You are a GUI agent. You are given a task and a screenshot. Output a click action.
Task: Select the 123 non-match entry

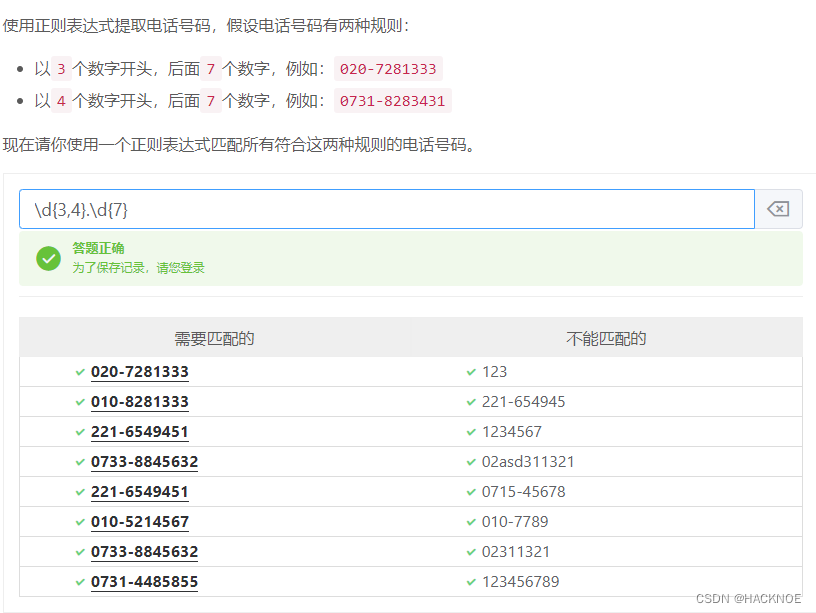pos(494,372)
